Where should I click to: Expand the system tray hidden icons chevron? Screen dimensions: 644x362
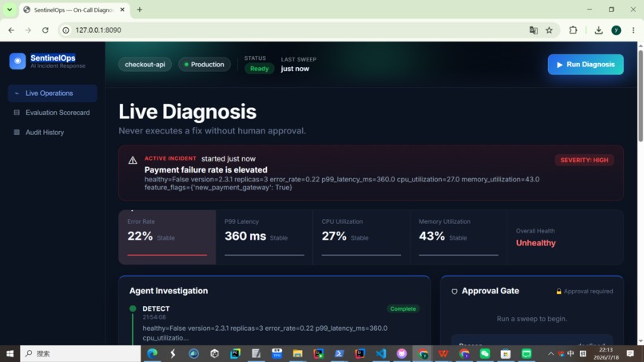click(x=551, y=353)
